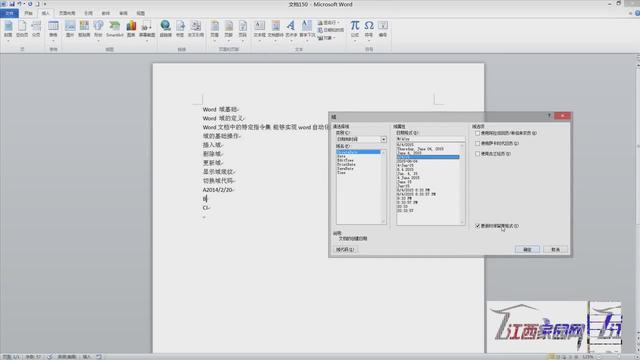The width and height of the screenshot is (640, 360).
Task: Tick the third field-options calendar checkbox
Action: pyautogui.click(x=478, y=153)
